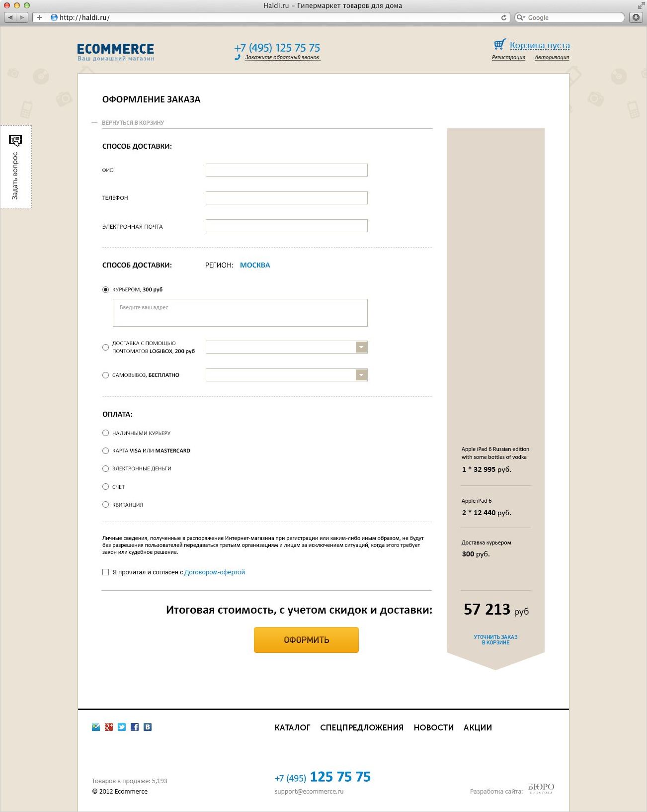Click the Twitter icon in footer
This screenshot has height=812, width=647.
(x=122, y=727)
